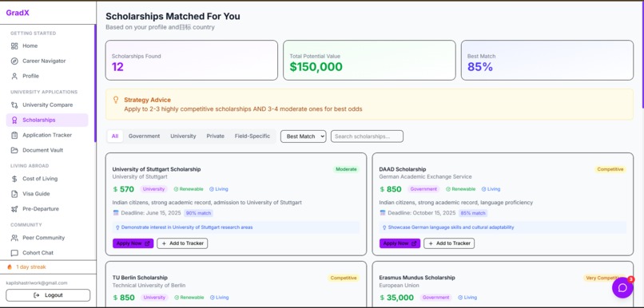Click the 85% match tag
The height and width of the screenshot is (308, 644).
coord(473,213)
